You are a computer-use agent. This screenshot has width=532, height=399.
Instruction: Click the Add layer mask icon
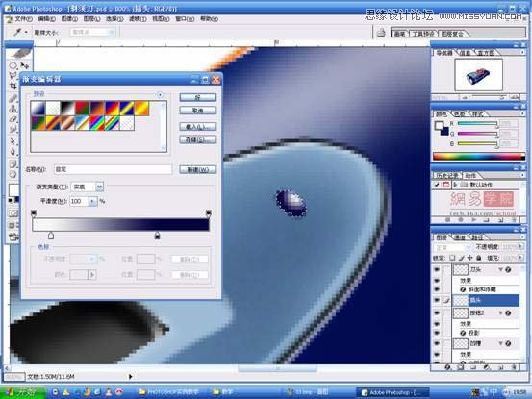point(460,367)
